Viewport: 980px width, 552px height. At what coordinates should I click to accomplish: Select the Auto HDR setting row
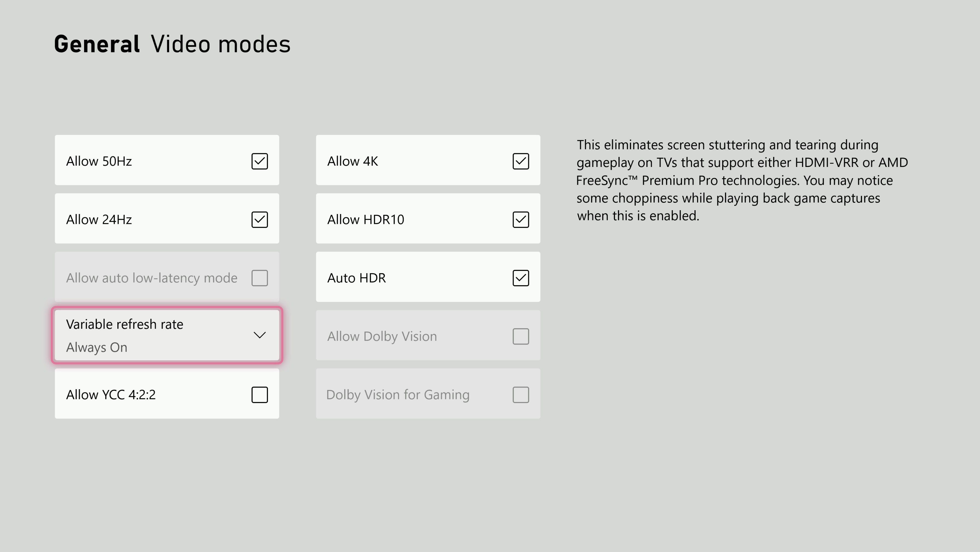(428, 277)
